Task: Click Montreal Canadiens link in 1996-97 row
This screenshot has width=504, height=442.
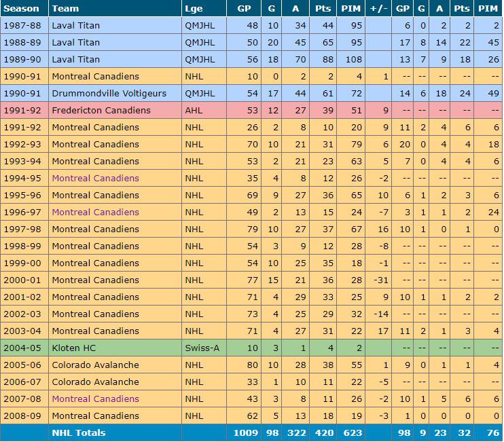Action: point(95,212)
